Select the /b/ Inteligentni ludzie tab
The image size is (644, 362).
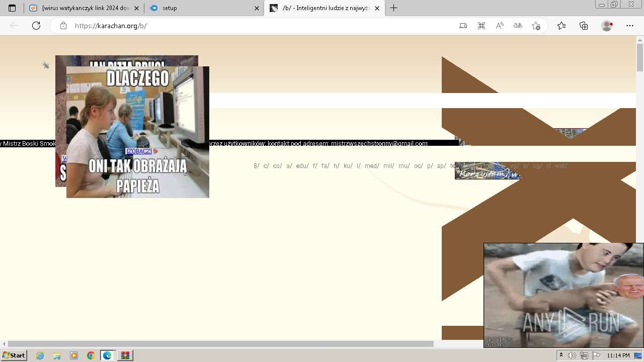coord(325,8)
